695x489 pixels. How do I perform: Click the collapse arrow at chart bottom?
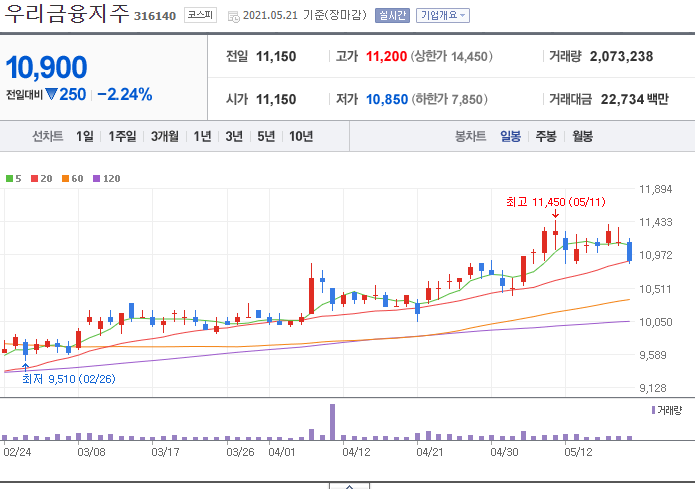click(x=349, y=486)
